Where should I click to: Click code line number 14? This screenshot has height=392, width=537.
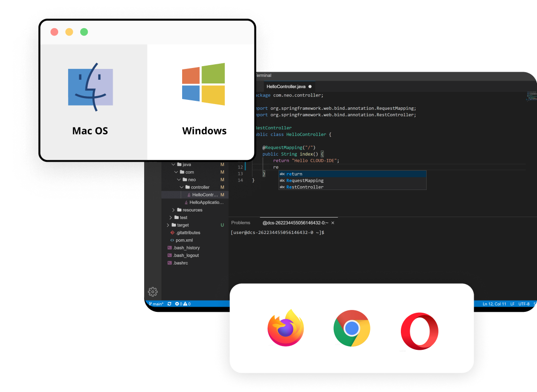tap(240, 180)
